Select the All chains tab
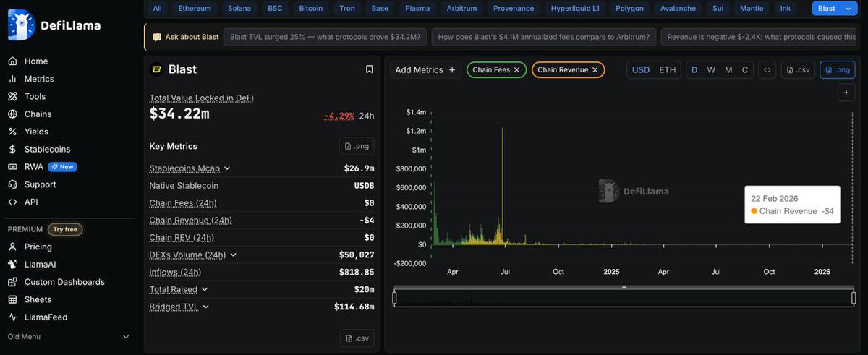 [157, 9]
